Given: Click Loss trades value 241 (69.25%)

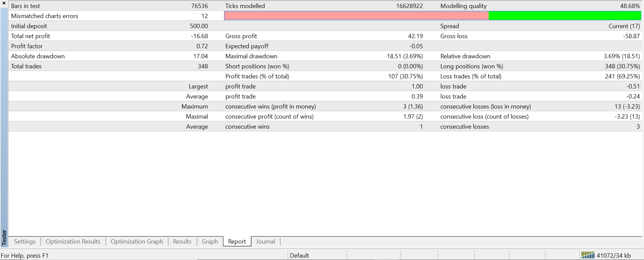Looking at the screenshot, I should coord(623,76).
